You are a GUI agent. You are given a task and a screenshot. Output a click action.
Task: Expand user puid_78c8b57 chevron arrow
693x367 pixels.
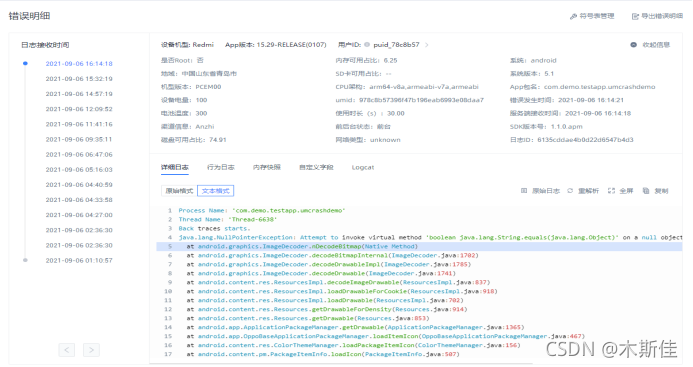(426, 45)
